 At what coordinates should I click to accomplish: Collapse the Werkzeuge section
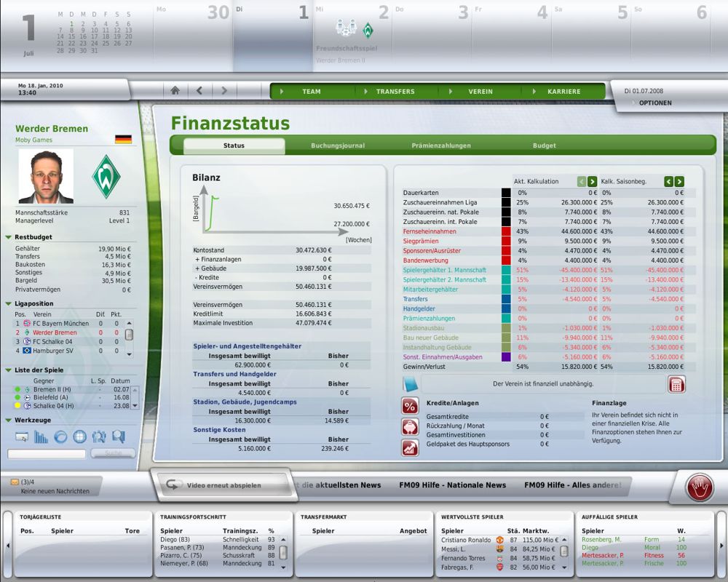pyautogui.click(x=9, y=420)
